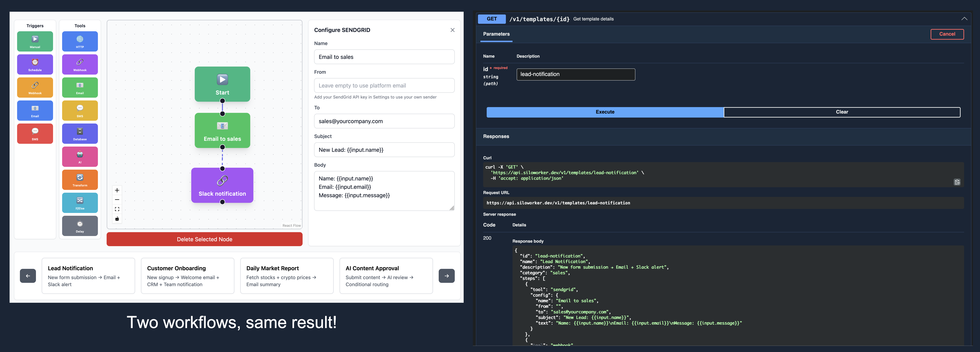
Task: Collapse the GET templates endpoint panel
Action: 964,18
